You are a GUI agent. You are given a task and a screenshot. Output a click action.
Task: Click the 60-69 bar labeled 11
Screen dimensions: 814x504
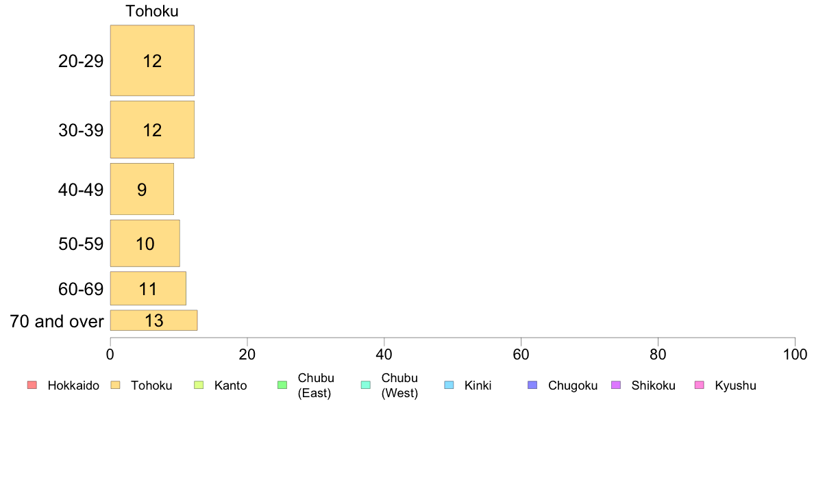[148, 288]
